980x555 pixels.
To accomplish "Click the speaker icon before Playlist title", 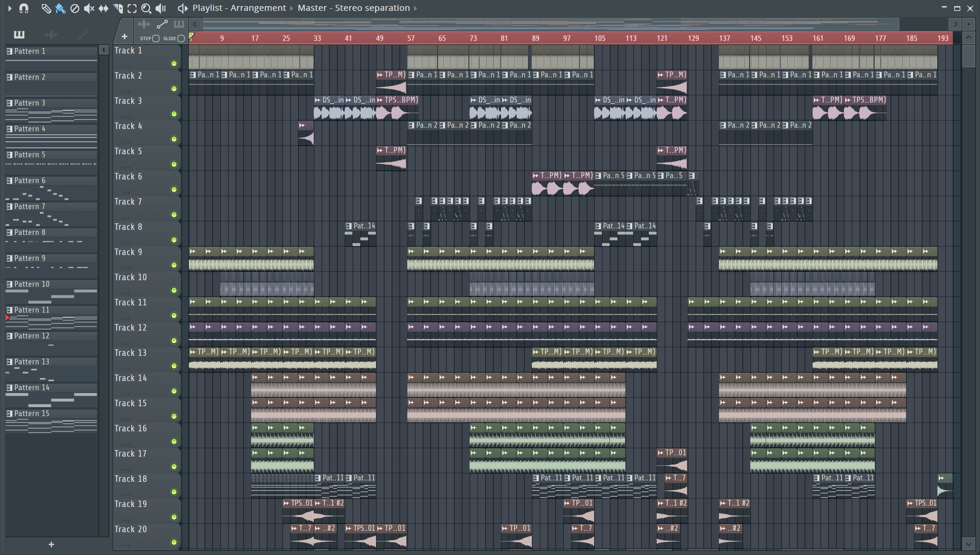I will coord(182,8).
